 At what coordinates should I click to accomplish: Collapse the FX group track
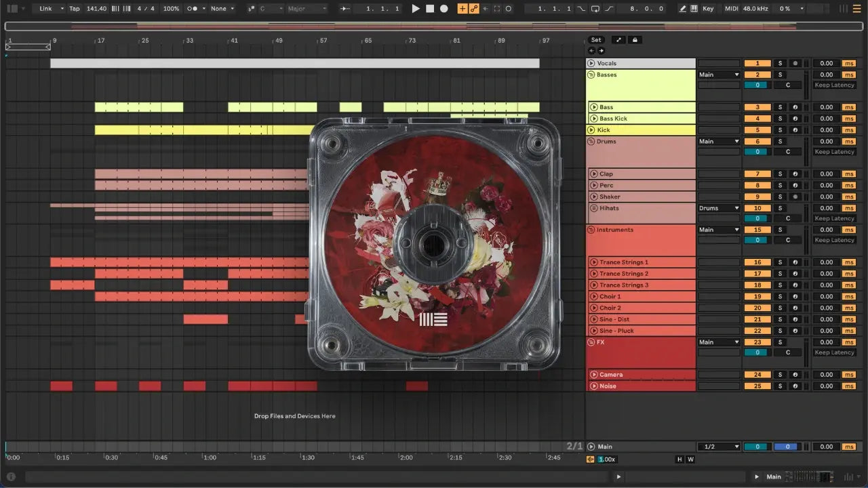(x=591, y=342)
